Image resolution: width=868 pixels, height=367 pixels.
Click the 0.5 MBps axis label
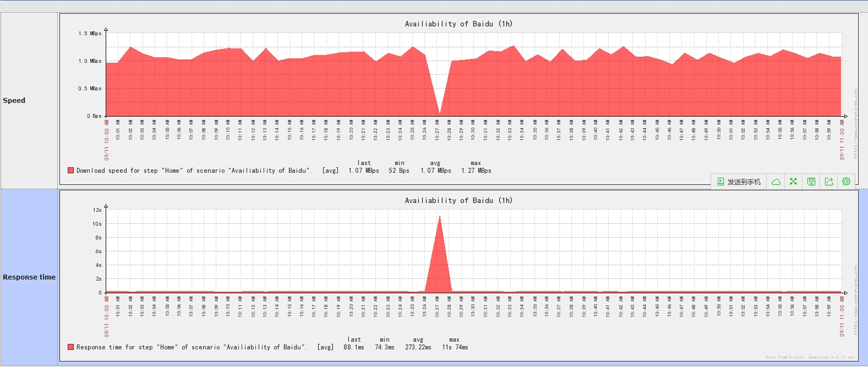[x=90, y=89]
